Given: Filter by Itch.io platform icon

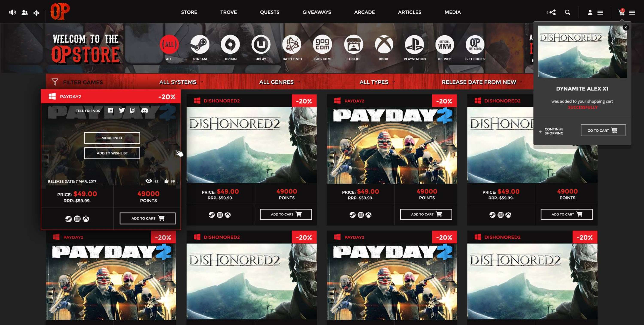Looking at the screenshot, I should (353, 44).
